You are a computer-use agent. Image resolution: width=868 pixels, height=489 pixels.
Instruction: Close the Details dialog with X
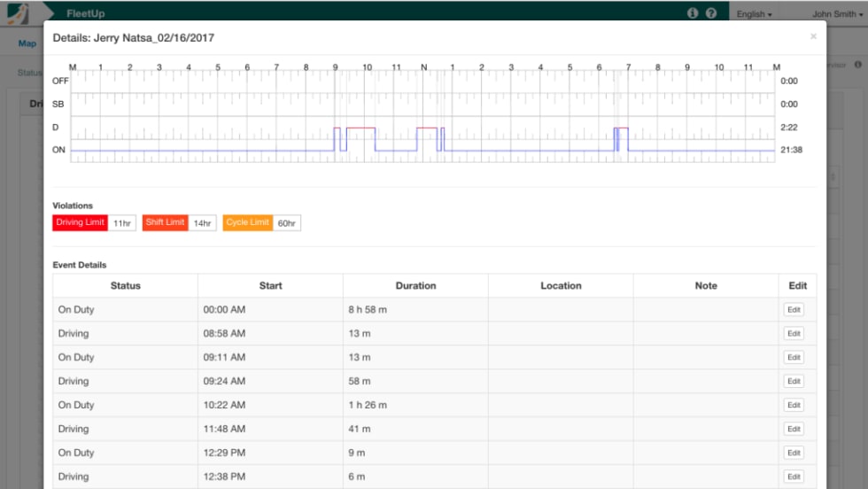tap(813, 37)
